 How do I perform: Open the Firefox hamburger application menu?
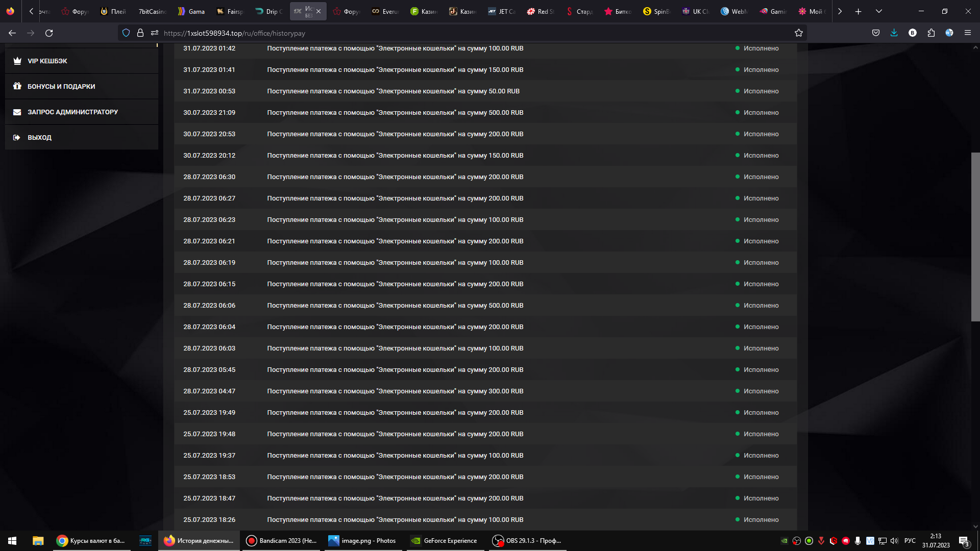tap(967, 33)
